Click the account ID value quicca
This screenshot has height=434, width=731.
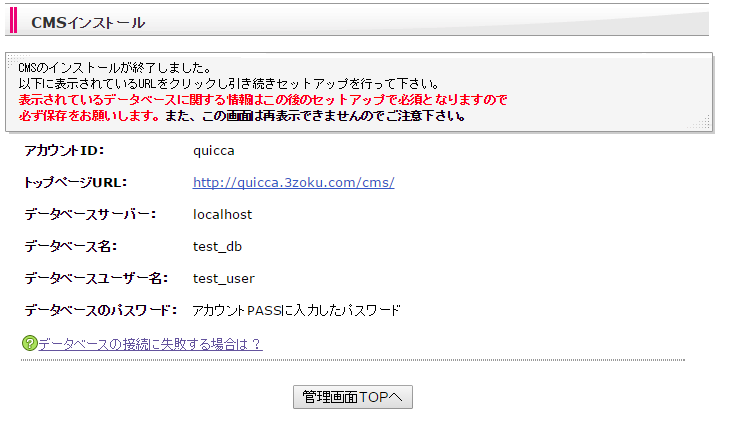pyautogui.click(x=213, y=150)
